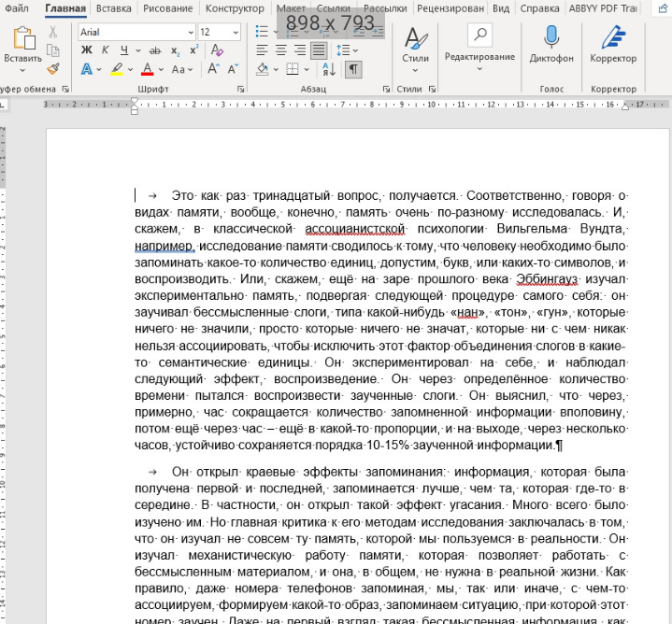Image resolution: width=672 pixels, height=624 pixels.
Task: Open the Вставить paste options arrow
Action: tap(22, 70)
